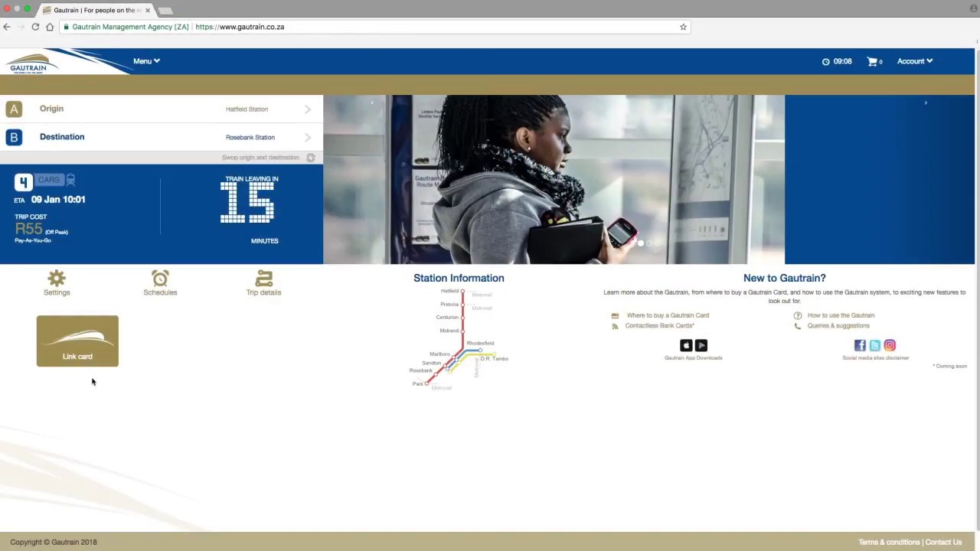Screen dimensions: 980x551
Task: Open the Apple App Store download icon
Action: (686, 346)
